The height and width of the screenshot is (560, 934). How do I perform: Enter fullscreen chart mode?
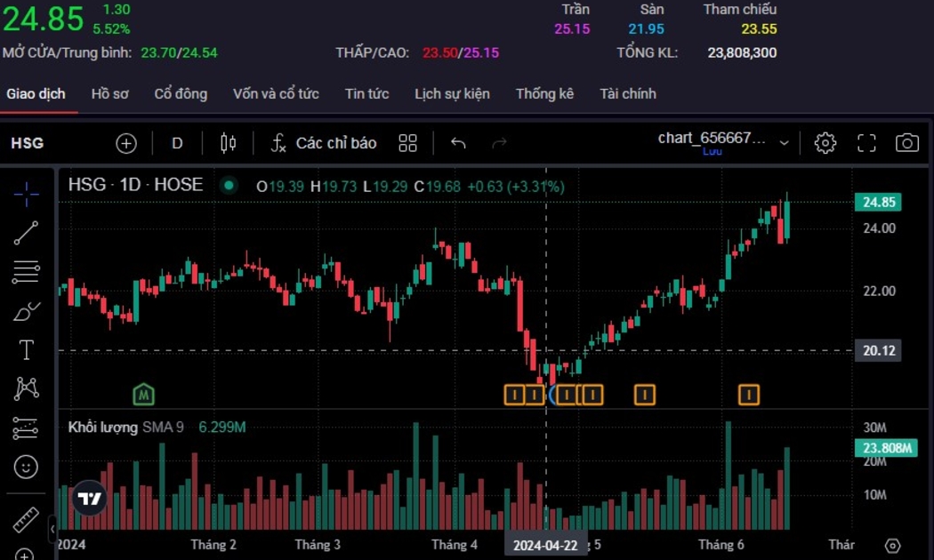(x=866, y=143)
